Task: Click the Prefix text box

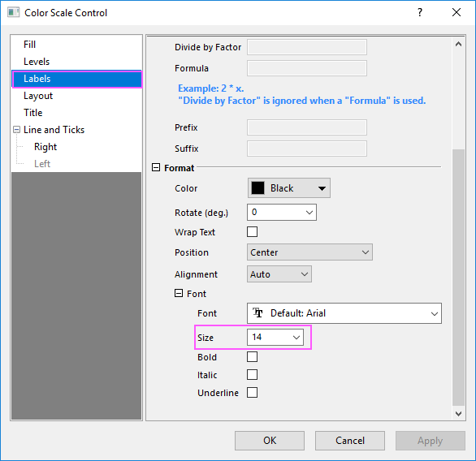Action: pos(307,127)
